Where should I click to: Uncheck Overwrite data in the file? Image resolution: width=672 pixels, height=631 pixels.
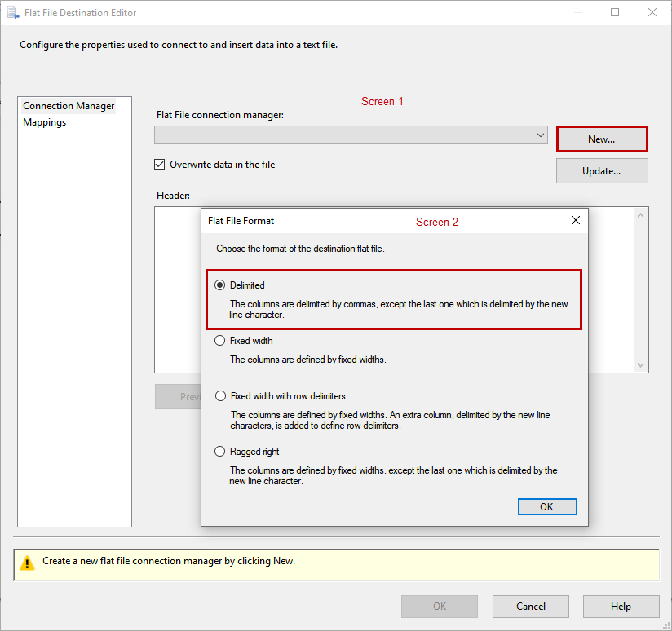coord(159,164)
